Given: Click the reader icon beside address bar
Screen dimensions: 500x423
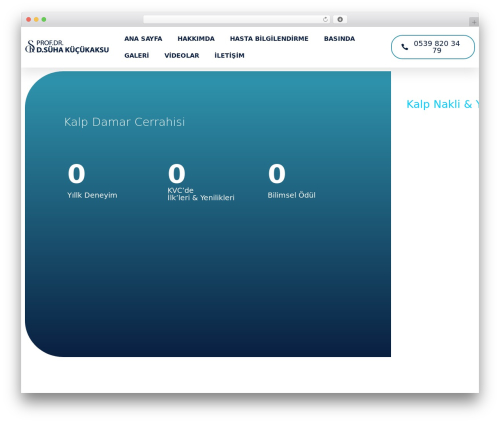Looking at the screenshot, I should point(340,19).
